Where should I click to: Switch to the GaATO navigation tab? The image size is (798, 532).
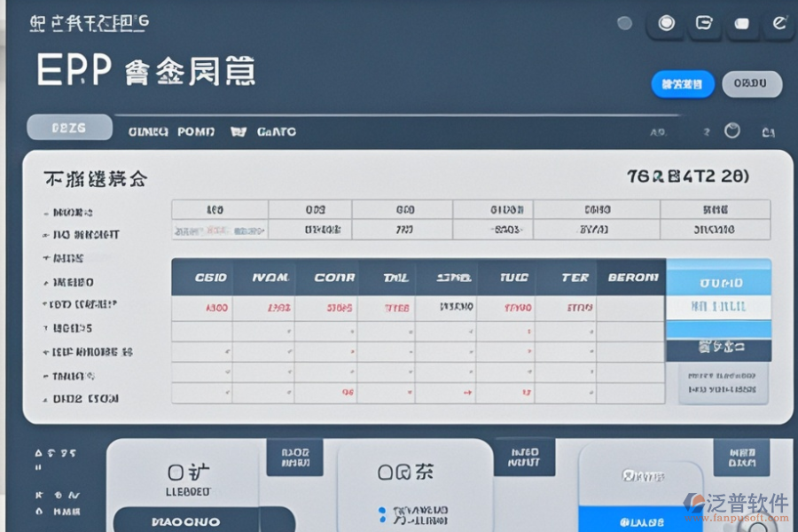coord(277,131)
